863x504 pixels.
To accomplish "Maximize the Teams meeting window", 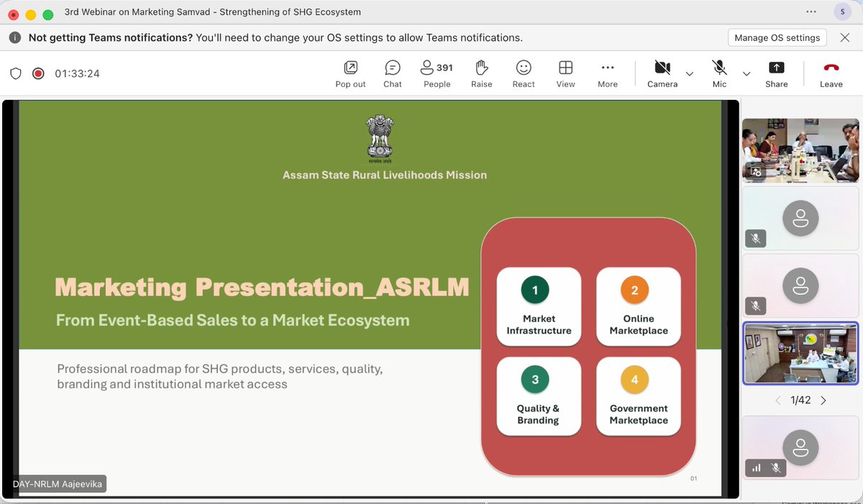I will click(x=48, y=15).
